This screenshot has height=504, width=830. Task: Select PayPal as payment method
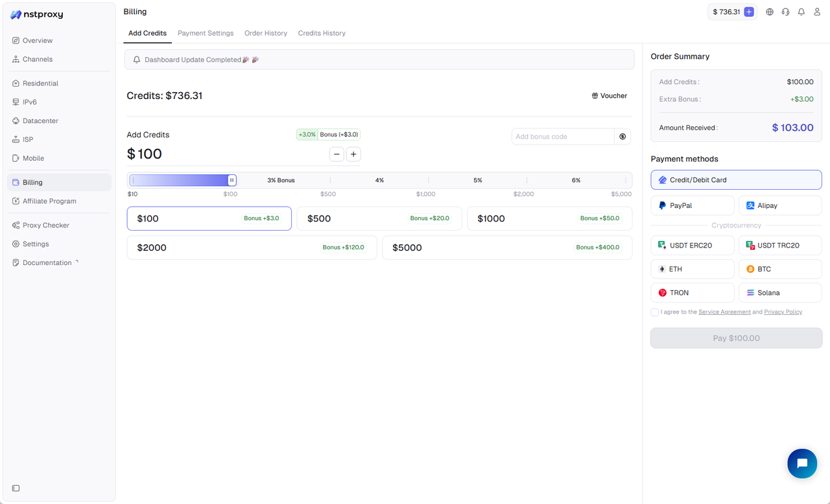point(693,205)
